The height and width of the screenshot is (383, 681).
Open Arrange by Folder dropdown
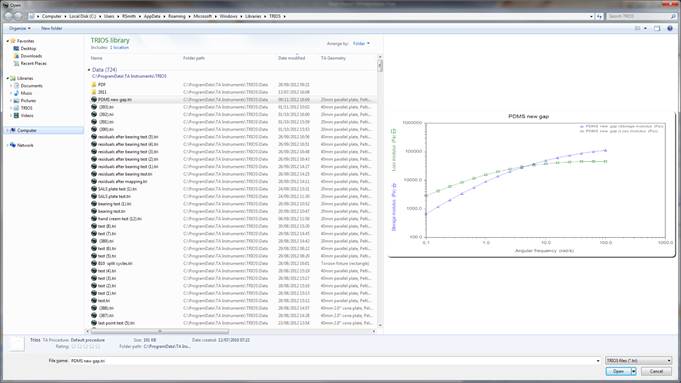pos(361,43)
